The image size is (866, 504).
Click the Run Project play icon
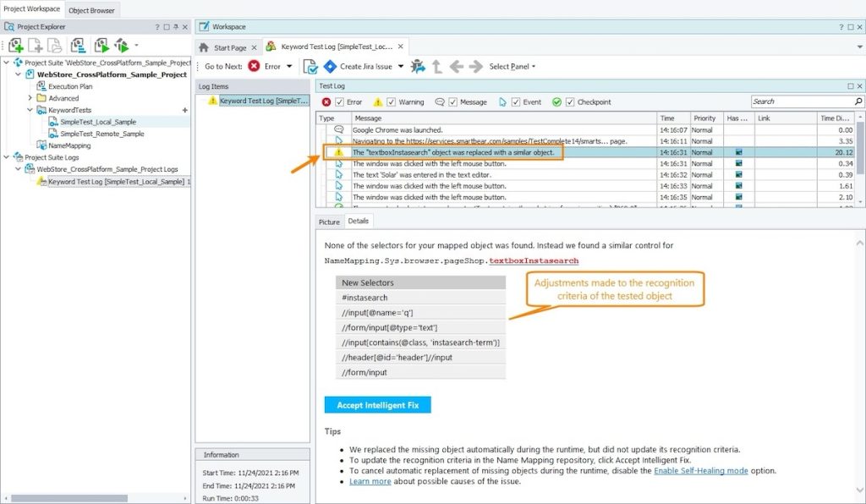pyautogui.click(x=101, y=45)
